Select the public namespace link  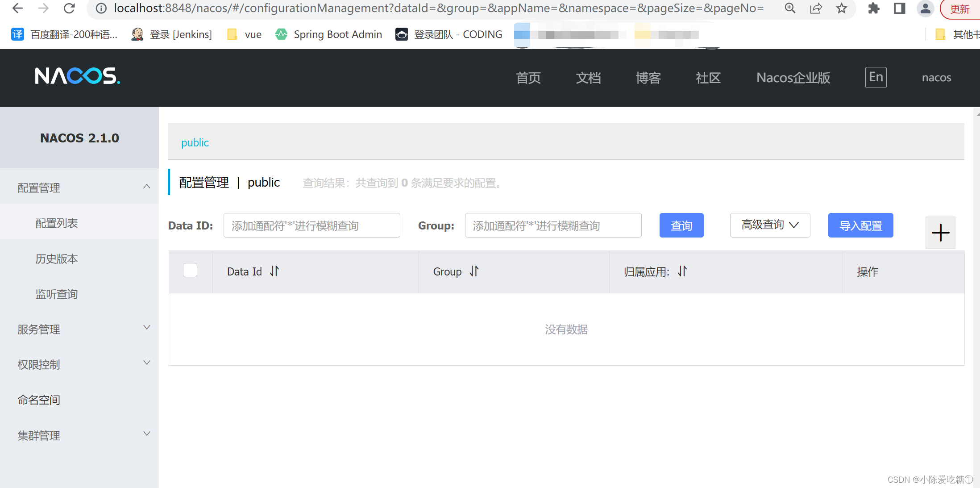195,142
